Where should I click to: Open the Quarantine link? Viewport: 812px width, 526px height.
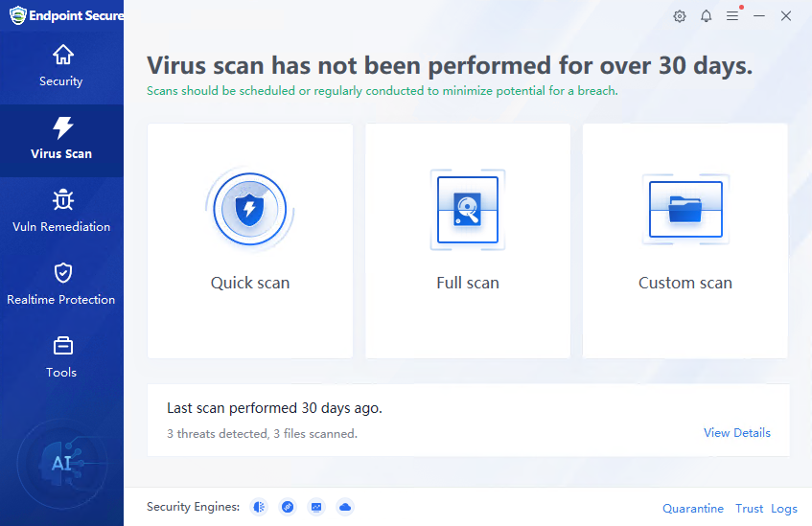click(693, 509)
